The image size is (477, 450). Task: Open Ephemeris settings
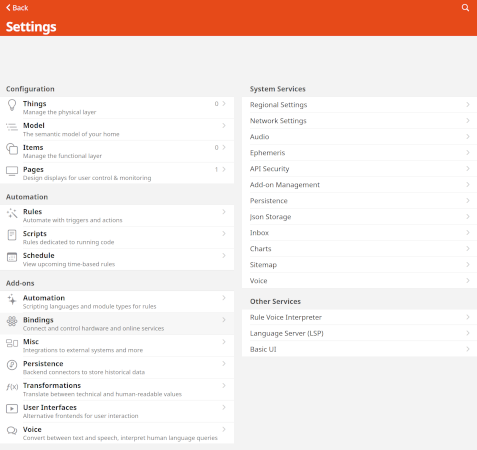click(x=359, y=153)
